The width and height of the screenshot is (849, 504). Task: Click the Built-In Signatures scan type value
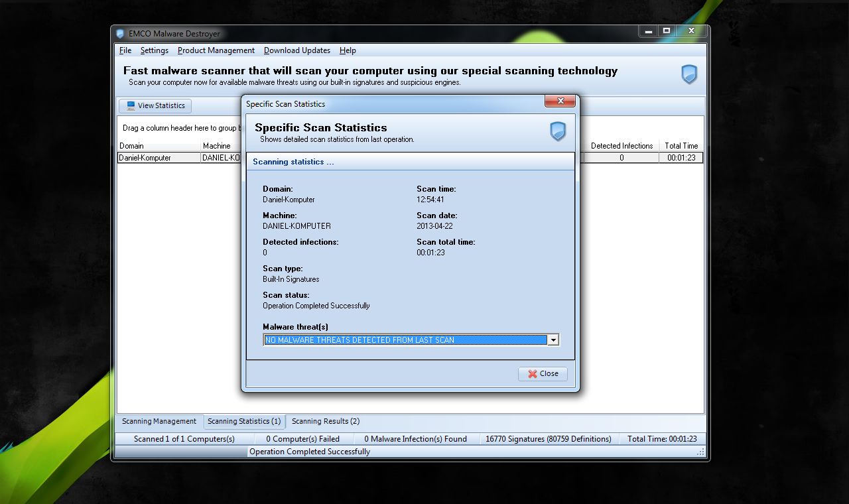[291, 279]
